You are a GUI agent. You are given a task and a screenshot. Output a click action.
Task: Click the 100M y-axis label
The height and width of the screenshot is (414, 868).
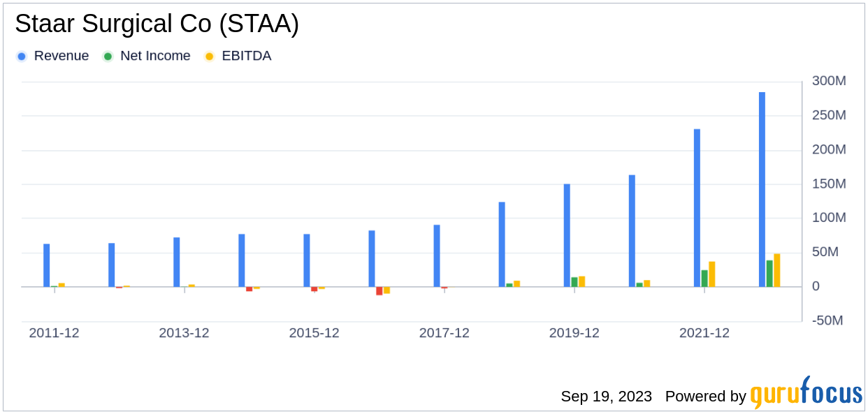coord(829,218)
